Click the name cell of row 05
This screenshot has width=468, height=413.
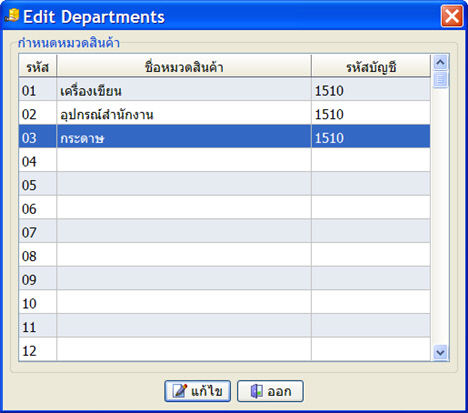point(184,185)
